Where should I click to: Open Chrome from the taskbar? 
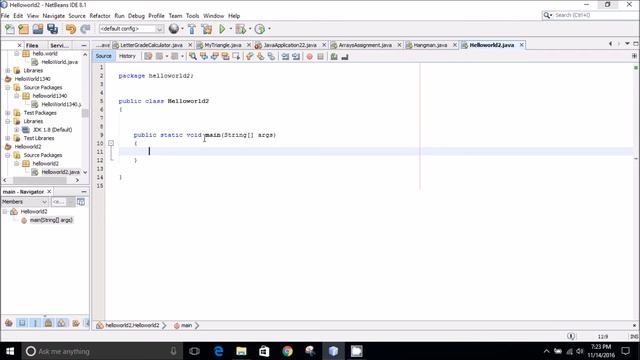(288, 351)
